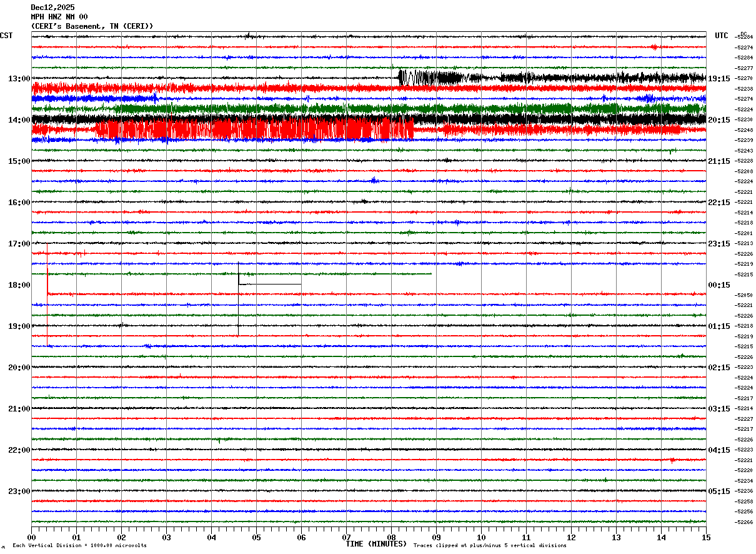Click the DC offset value '-52258'

point(744,501)
